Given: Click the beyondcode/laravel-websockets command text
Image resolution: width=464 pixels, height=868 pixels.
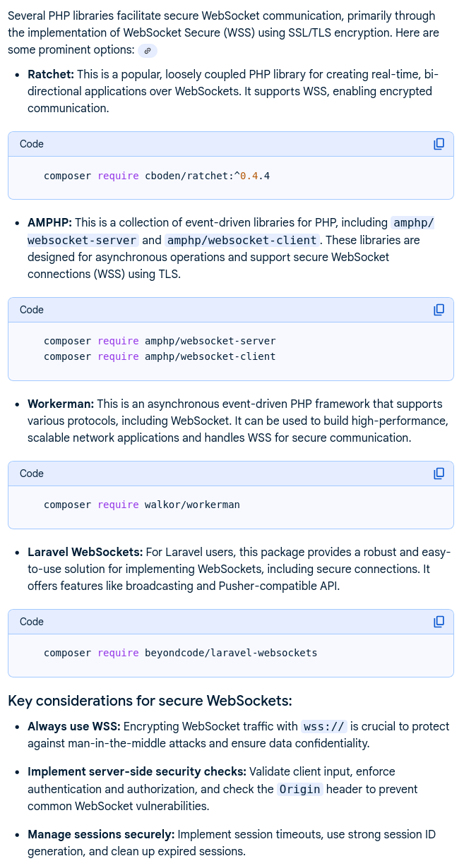Looking at the screenshot, I should point(180,653).
